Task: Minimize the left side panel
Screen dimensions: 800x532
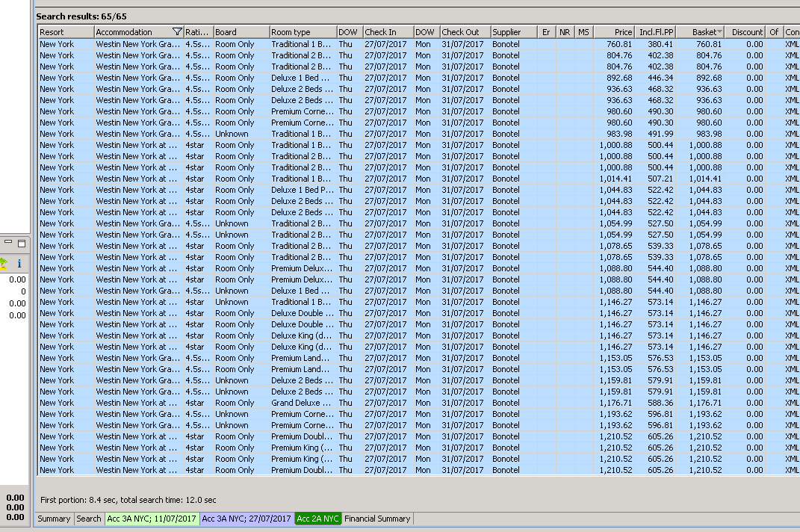Action: (8, 243)
